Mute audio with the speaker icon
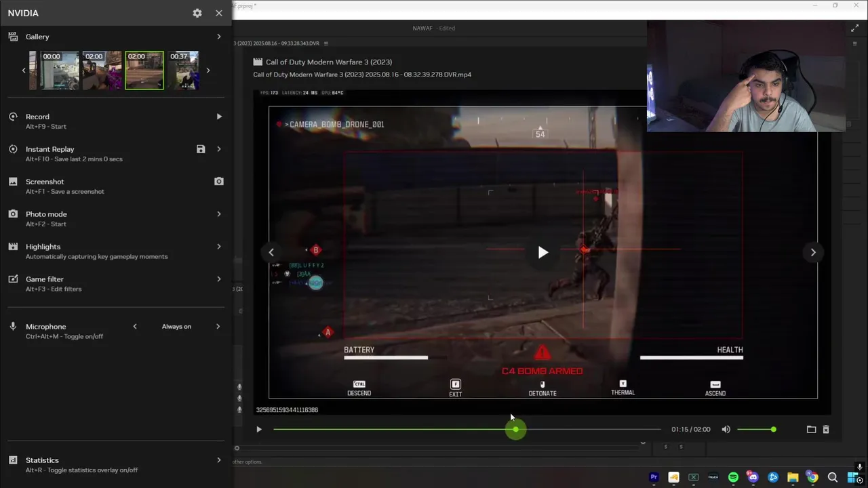This screenshot has width=868, height=488. pos(726,429)
